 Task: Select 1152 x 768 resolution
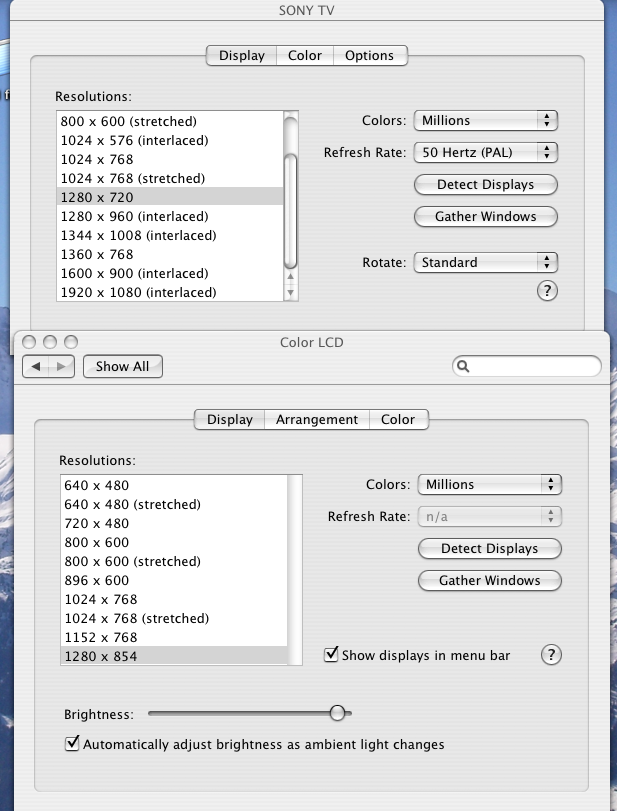pyautogui.click(x=174, y=637)
